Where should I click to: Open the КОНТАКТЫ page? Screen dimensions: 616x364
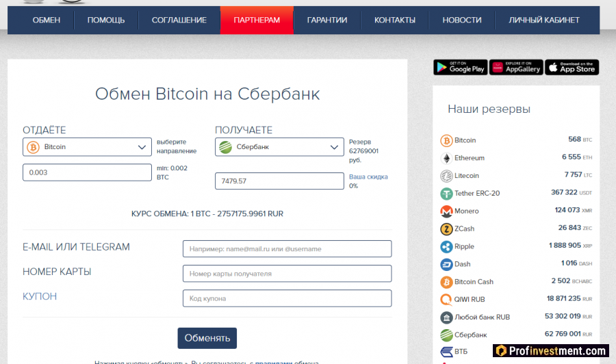click(395, 20)
